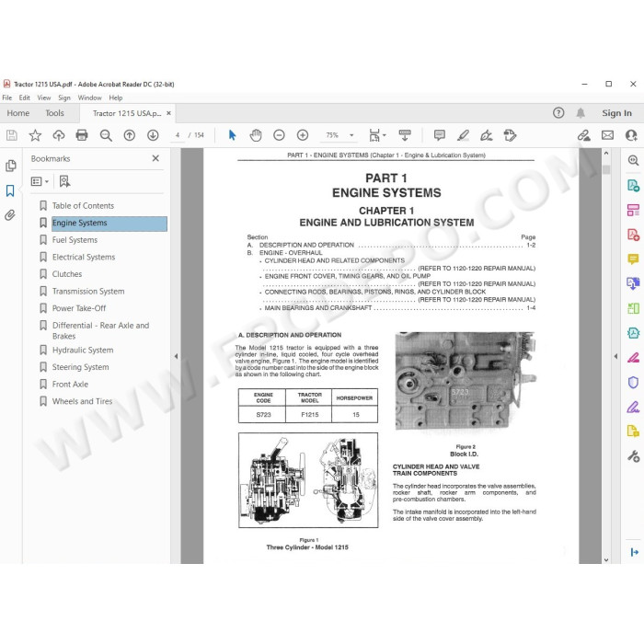Open Fuel Systems bookmark
Viewport: 644px width, 644px height.
75,240
